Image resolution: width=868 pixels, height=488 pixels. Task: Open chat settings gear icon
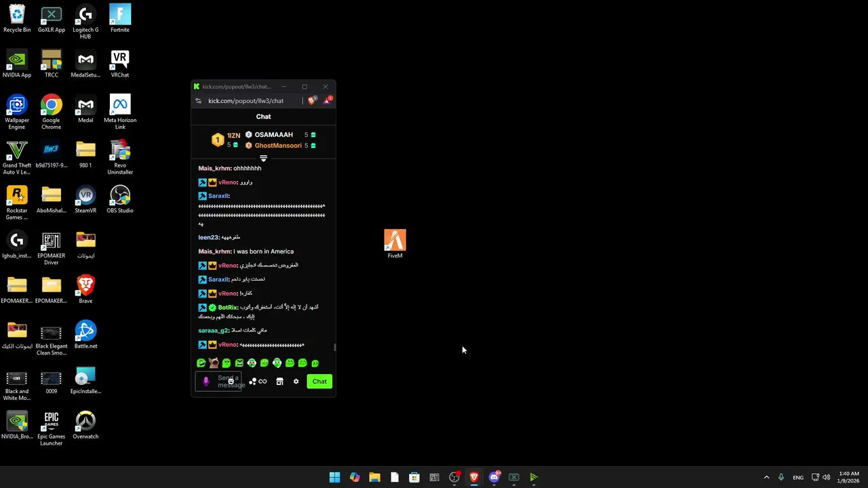click(x=296, y=382)
